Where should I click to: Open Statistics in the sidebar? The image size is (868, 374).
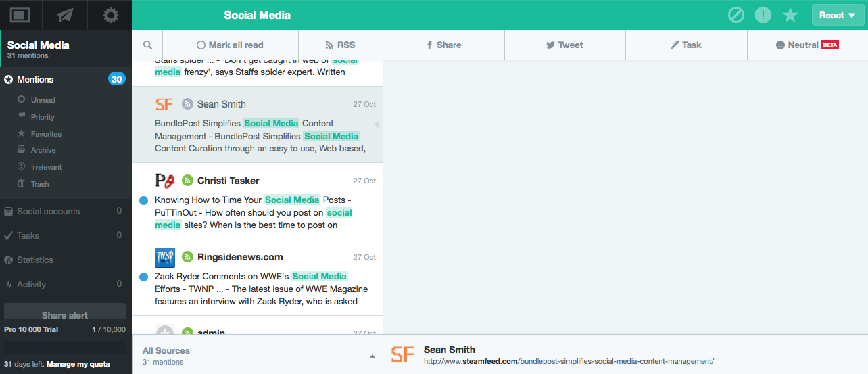[x=35, y=260]
